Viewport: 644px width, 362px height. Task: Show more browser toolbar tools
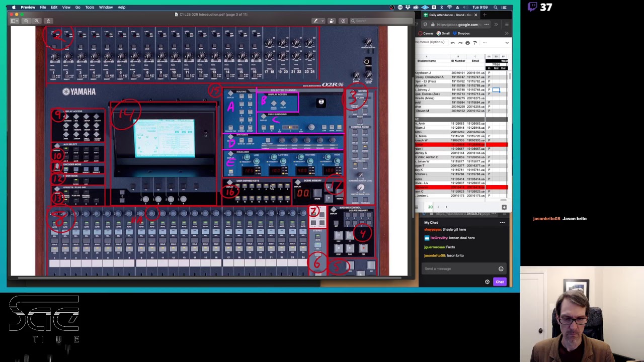(x=497, y=25)
